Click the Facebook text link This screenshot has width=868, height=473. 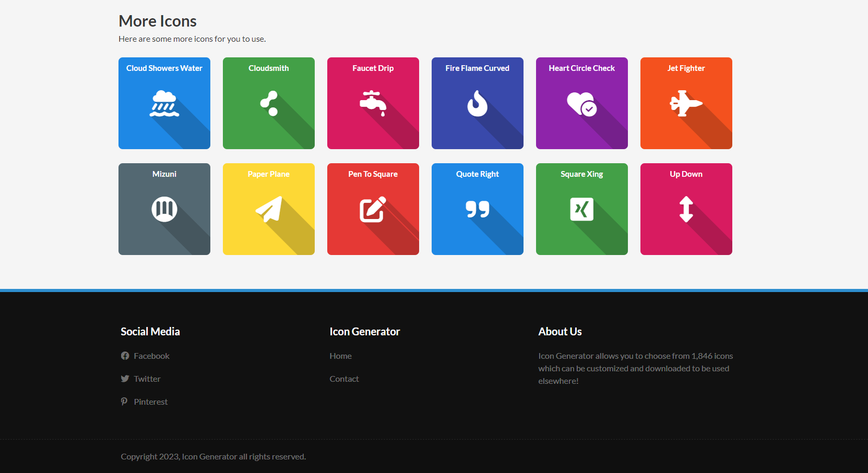coord(151,356)
